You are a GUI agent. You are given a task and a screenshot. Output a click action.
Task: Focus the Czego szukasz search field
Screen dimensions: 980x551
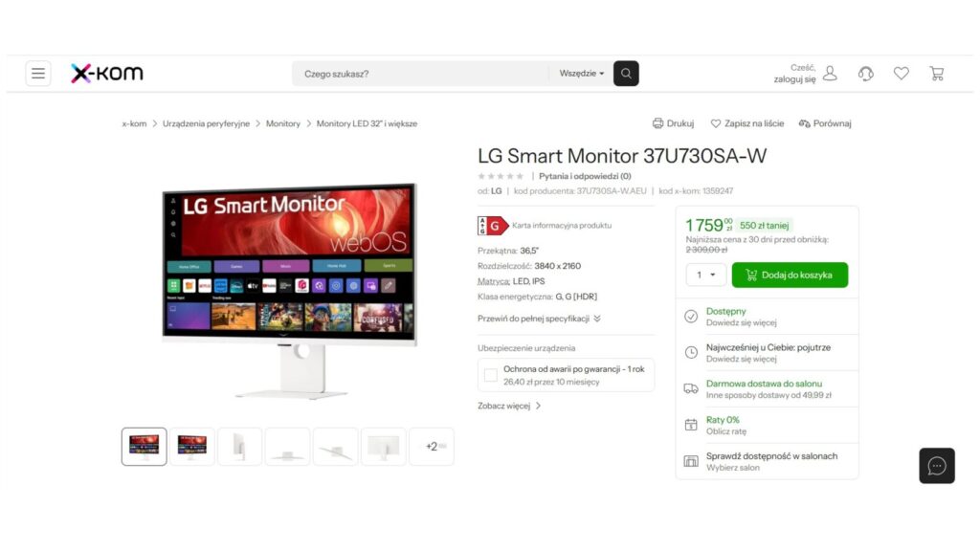pos(420,74)
